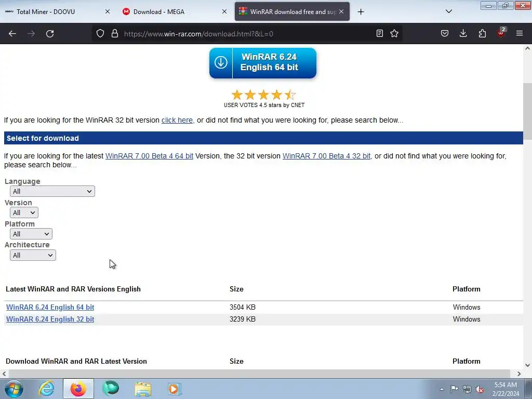
Task: Go back with the browser back arrow
Action: pos(12,34)
